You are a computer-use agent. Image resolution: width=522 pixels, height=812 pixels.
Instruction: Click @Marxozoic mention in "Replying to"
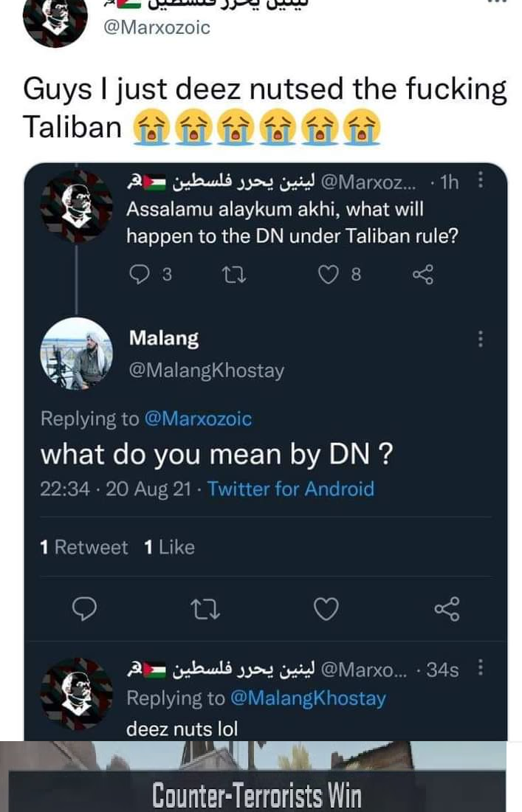tap(199, 419)
